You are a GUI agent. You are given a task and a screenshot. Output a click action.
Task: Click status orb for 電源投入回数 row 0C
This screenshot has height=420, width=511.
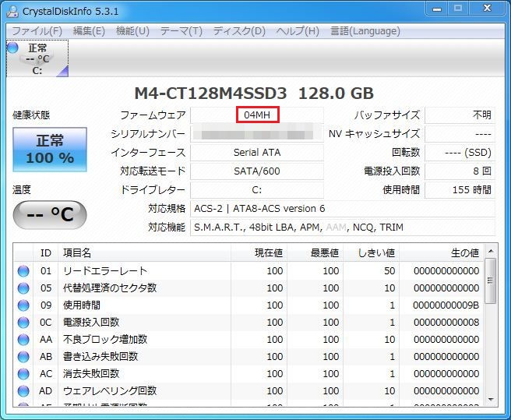click(x=23, y=323)
